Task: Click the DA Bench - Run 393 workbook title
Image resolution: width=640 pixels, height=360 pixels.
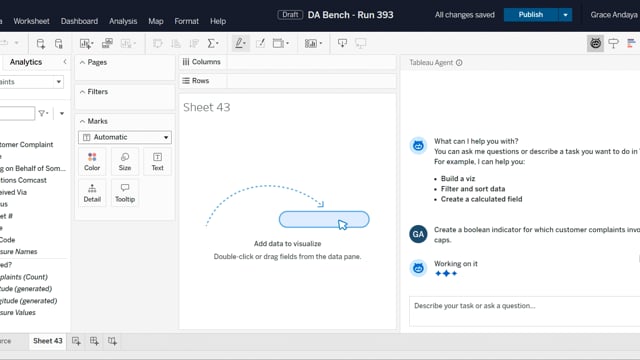Action: (x=351, y=15)
